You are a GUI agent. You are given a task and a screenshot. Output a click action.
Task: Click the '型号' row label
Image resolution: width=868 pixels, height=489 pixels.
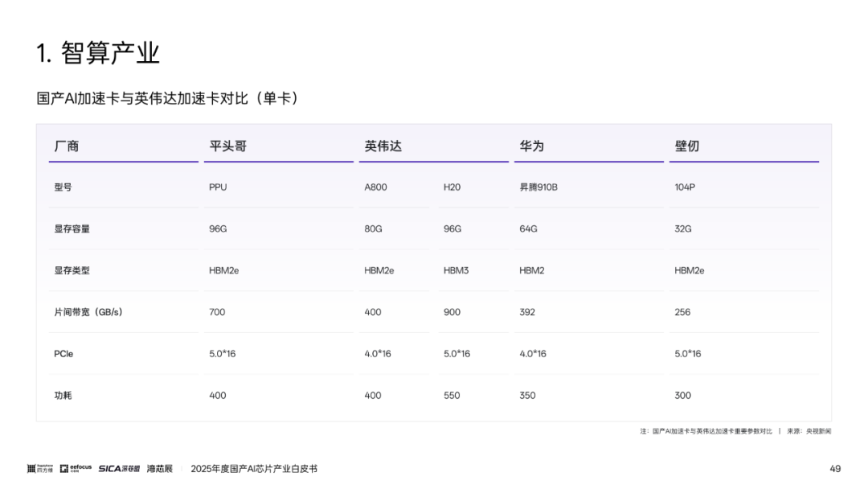point(63,187)
